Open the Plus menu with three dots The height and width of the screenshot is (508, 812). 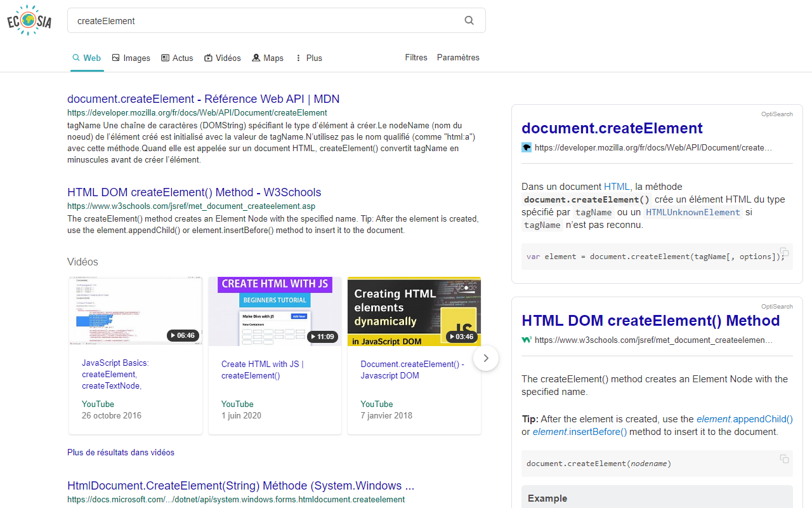pyautogui.click(x=299, y=57)
